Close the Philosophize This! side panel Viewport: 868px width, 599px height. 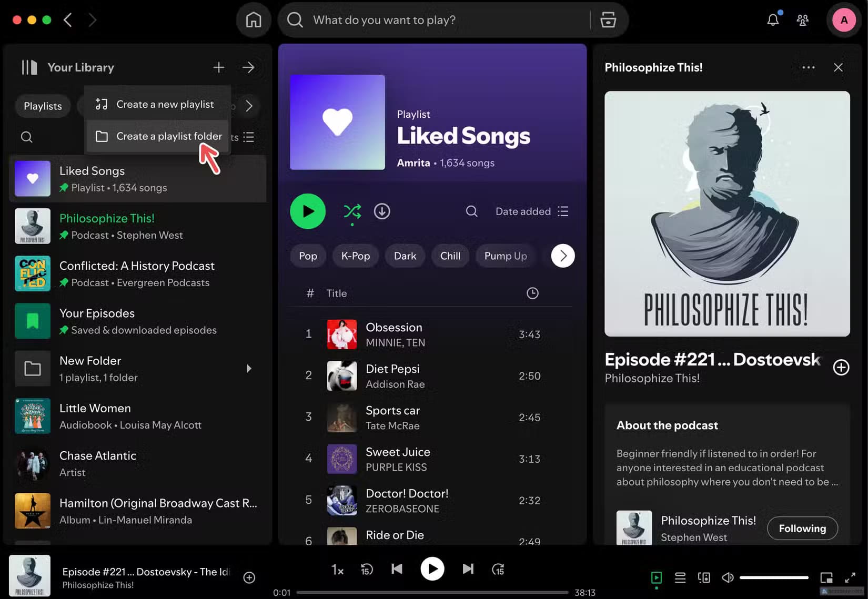click(x=838, y=67)
